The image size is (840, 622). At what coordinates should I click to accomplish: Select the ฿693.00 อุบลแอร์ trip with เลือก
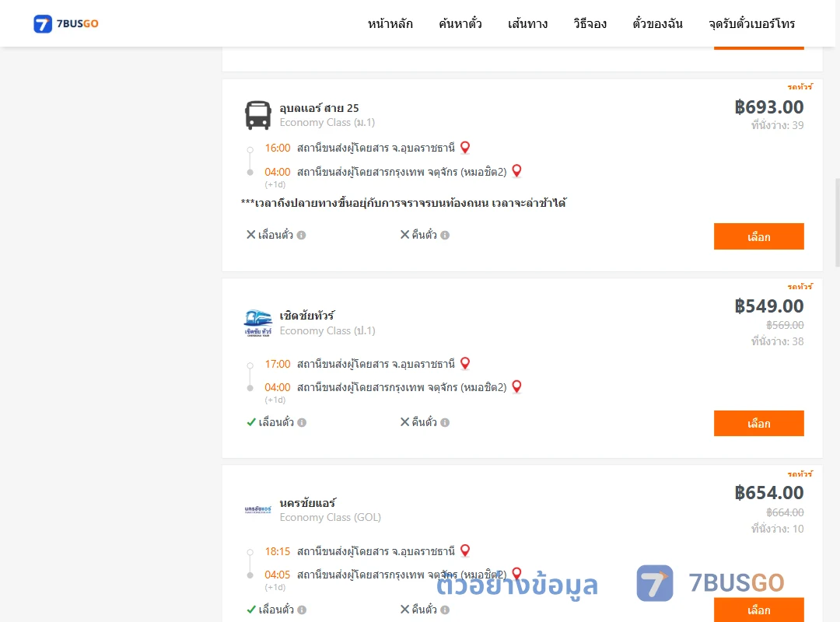pos(758,236)
